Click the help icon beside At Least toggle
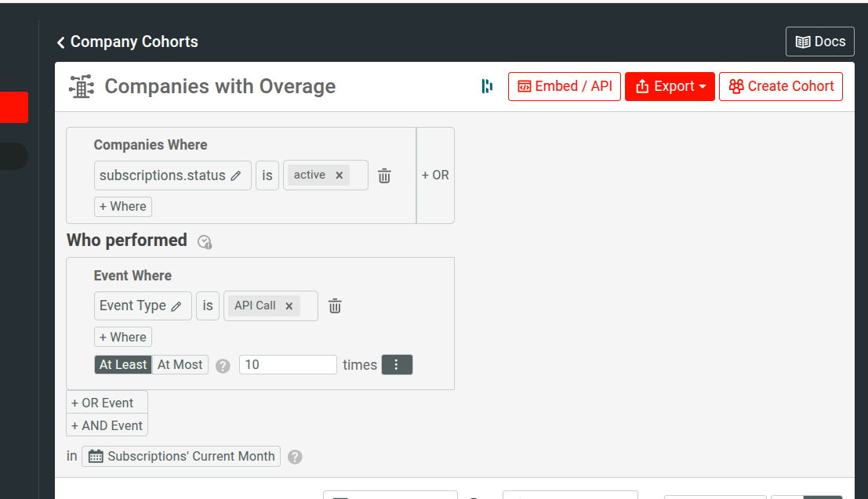This screenshot has width=868, height=499. (x=222, y=365)
